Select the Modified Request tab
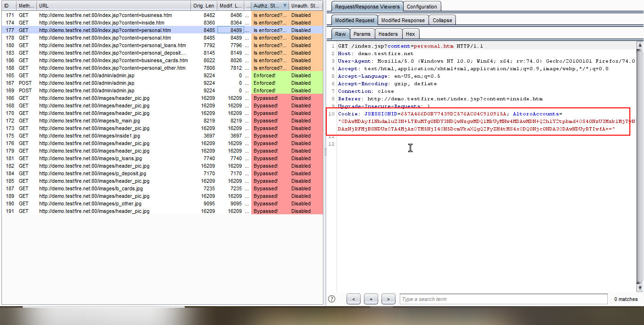This screenshot has height=325, width=644. 355,20
